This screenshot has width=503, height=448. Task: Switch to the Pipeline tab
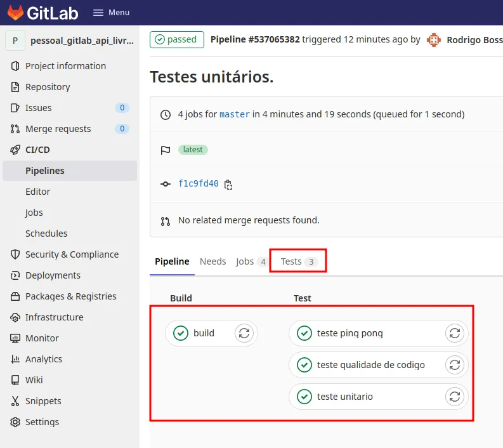pyautogui.click(x=172, y=261)
